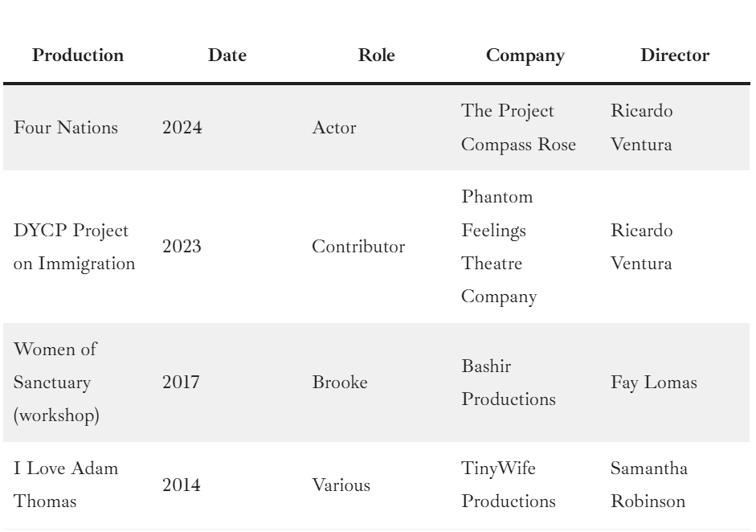This screenshot has width=756, height=532.
Task: Click DYCP Project on Immigration cell
Action: 75,247
